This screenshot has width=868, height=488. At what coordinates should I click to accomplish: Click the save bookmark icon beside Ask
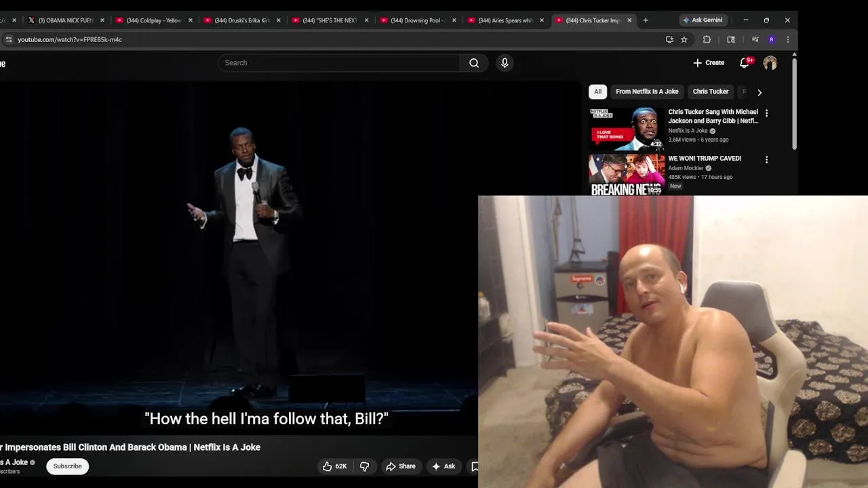tap(473, 466)
